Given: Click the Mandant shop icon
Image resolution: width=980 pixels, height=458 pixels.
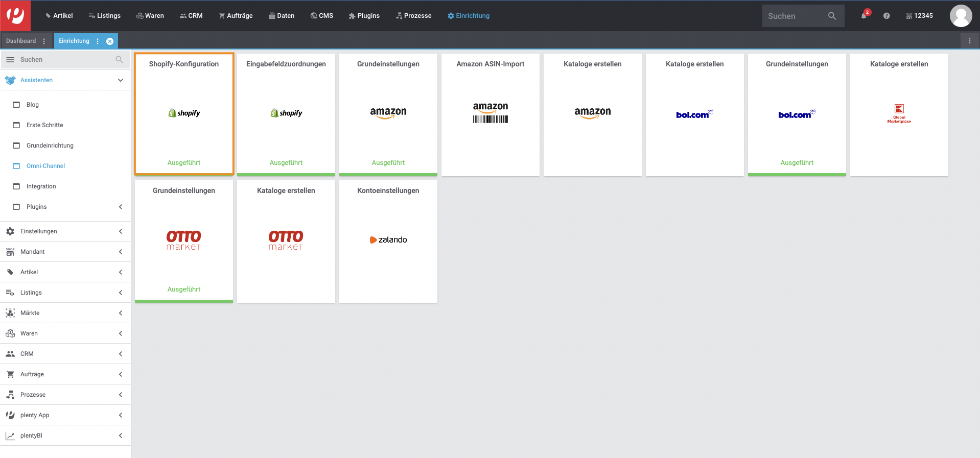Looking at the screenshot, I should click(x=10, y=252).
